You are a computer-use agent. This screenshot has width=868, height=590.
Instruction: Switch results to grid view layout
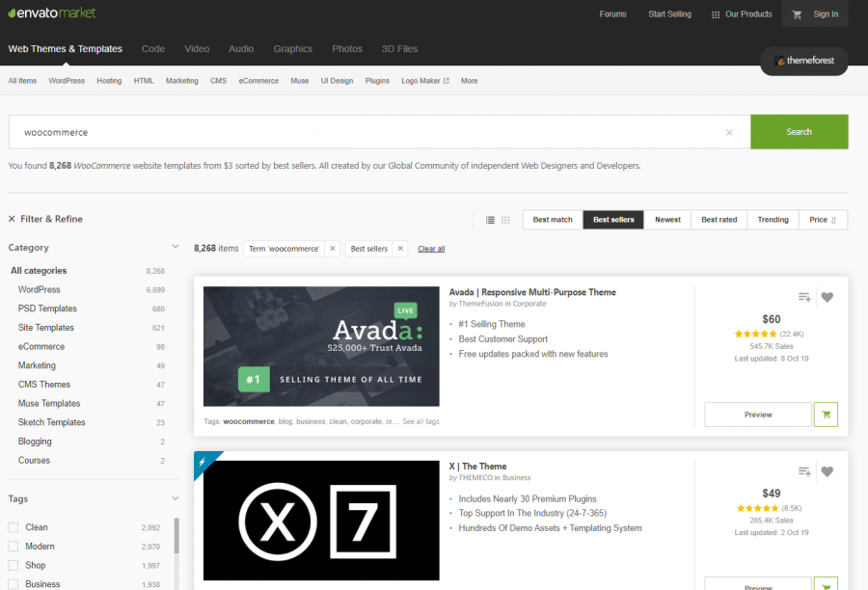[504, 220]
